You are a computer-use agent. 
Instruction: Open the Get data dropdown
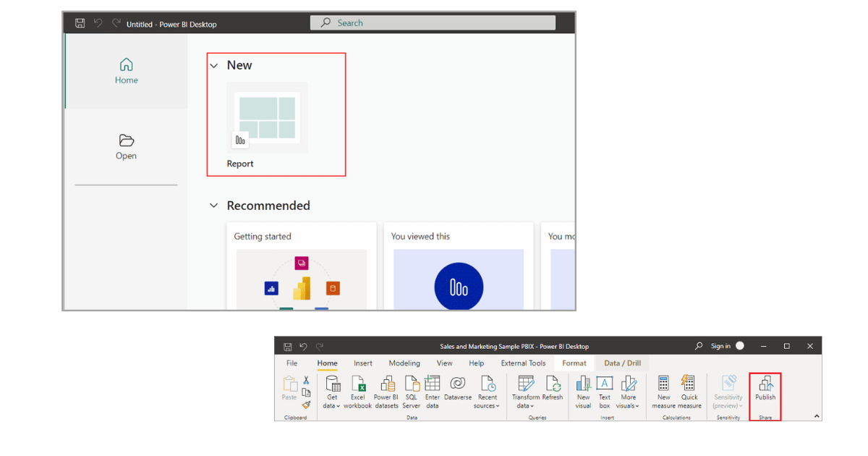tap(332, 392)
